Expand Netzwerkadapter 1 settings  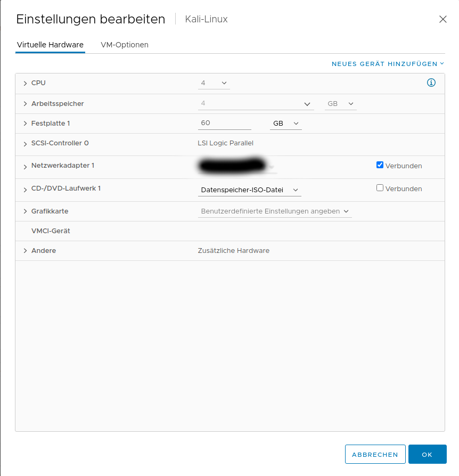click(25, 167)
